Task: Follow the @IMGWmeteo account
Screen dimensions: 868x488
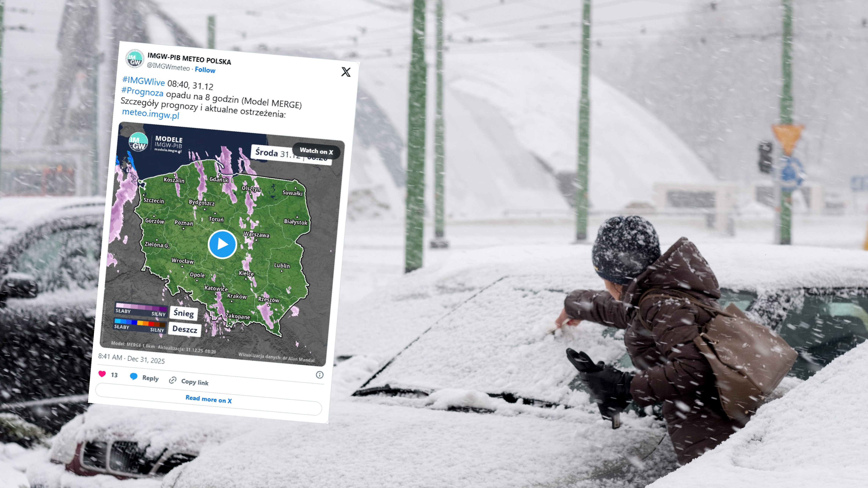Action: pos(205,70)
